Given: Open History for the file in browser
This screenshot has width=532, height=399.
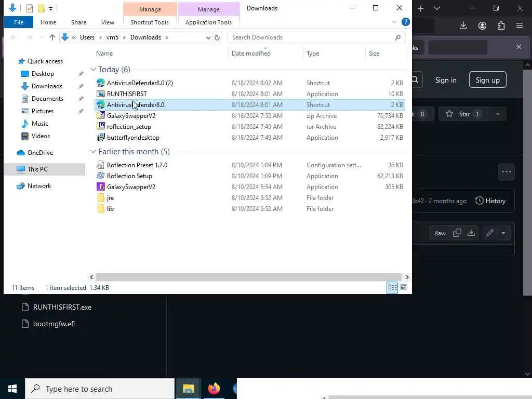Looking at the screenshot, I should pyautogui.click(x=490, y=201).
